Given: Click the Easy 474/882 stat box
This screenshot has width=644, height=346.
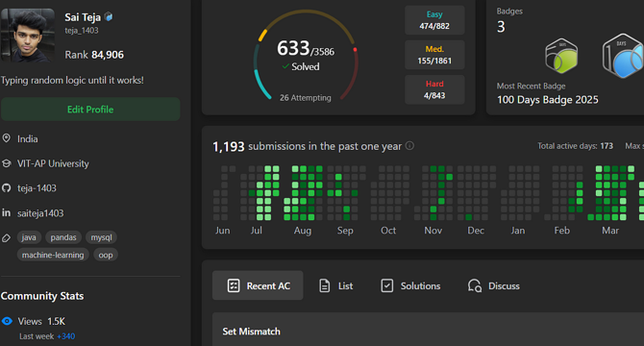Looking at the screenshot, I should coord(434,20).
